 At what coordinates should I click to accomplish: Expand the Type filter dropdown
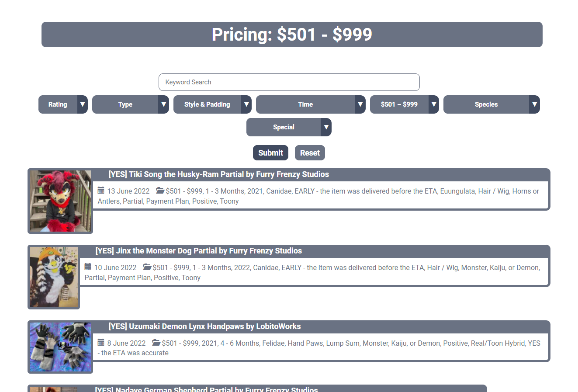click(164, 104)
